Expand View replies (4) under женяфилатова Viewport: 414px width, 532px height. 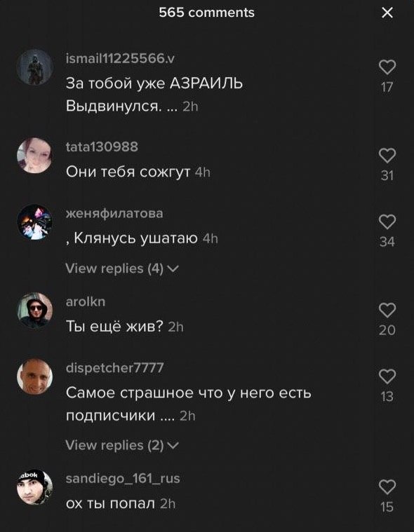pyautogui.click(x=122, y=268)
